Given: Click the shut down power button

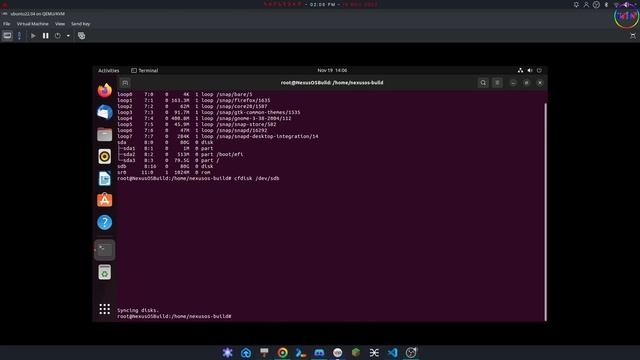Looking at the screenshot, I should click(x=58, y=36).
